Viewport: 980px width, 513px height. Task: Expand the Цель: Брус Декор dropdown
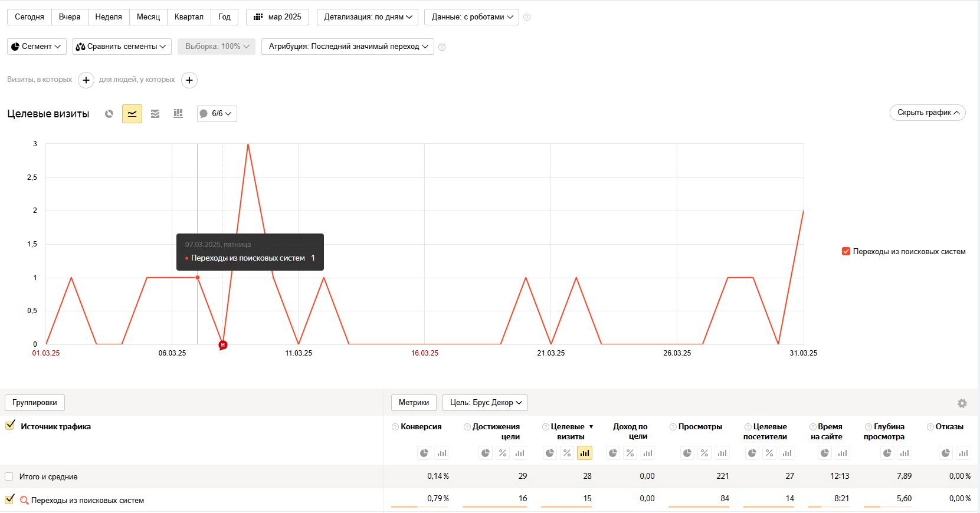coord(485,403)
